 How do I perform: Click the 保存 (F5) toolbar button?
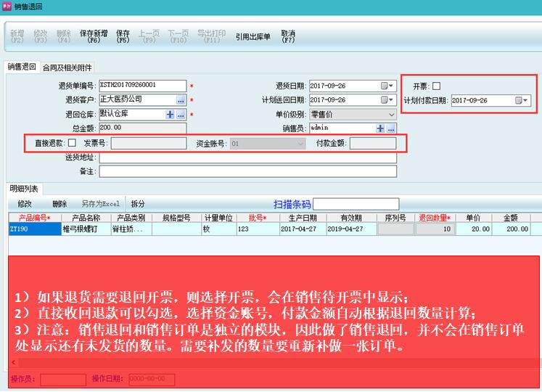click(x=123, y=36)
